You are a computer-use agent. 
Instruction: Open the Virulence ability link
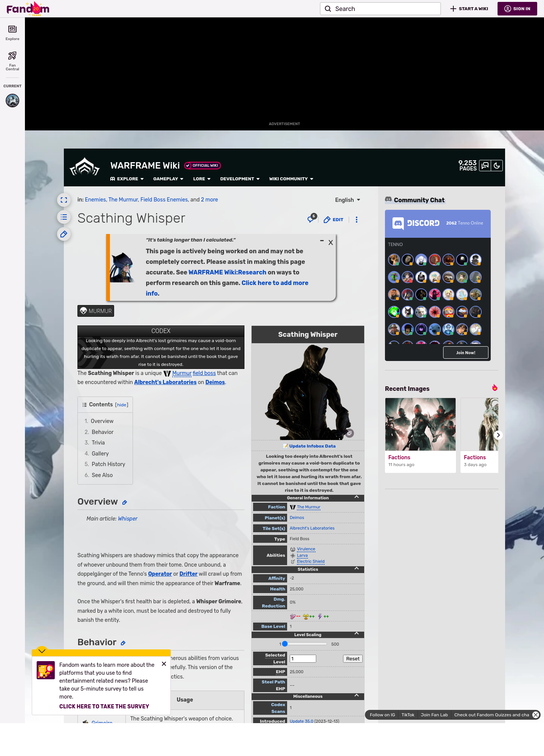point(306,549)
